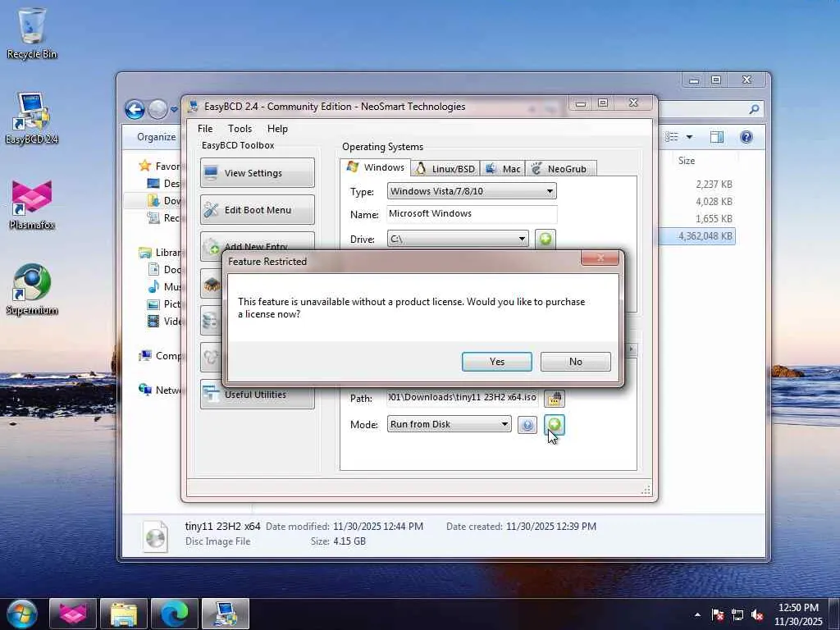Click Explorer back navigation arrow
The image size is (840, 630).
point(135,110)
